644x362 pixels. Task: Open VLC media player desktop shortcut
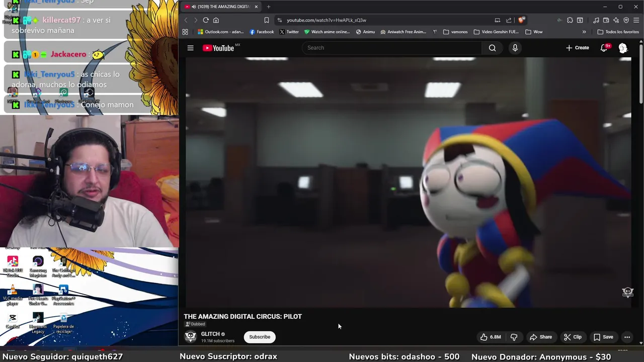click(13, 295)
